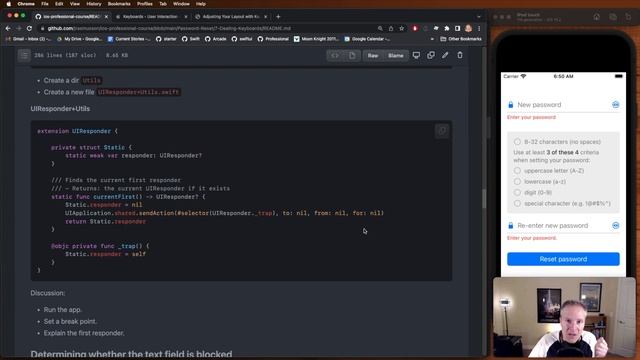Open the Window menu
The image size is (640, 360).
tap(181, 4)
